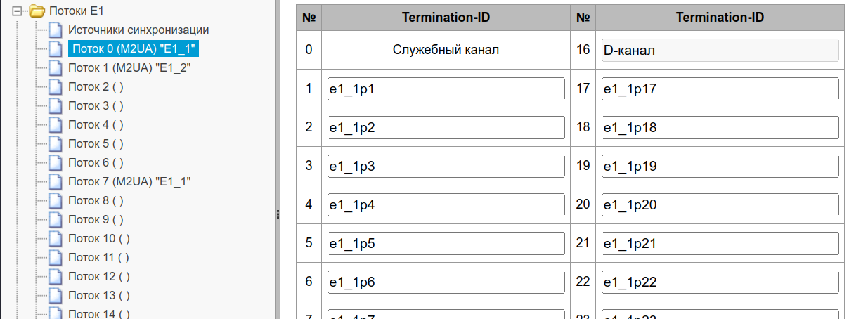Click the page icon next to Поток 10

click(56, 239)
